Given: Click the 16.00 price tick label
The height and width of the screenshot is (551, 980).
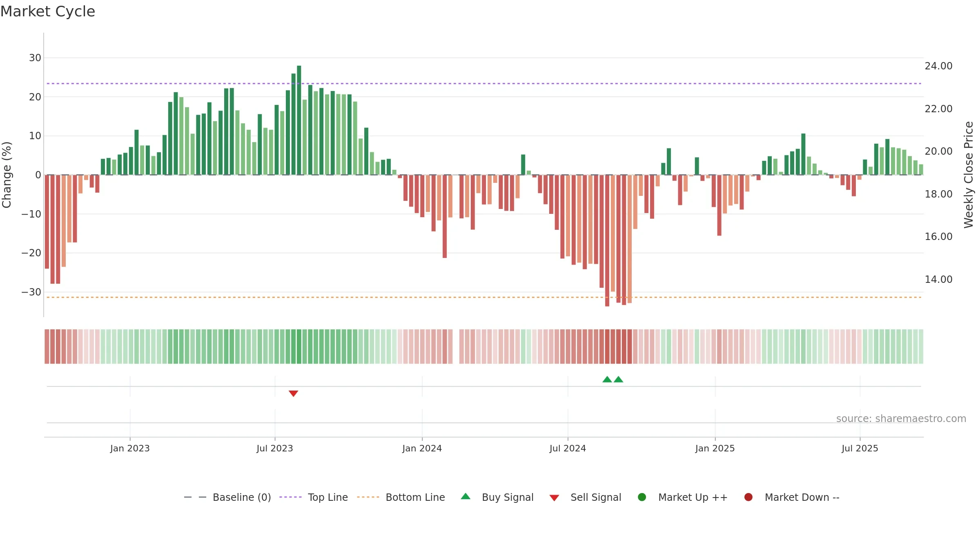Looking at the screenshot, I should tap(938, 237).
